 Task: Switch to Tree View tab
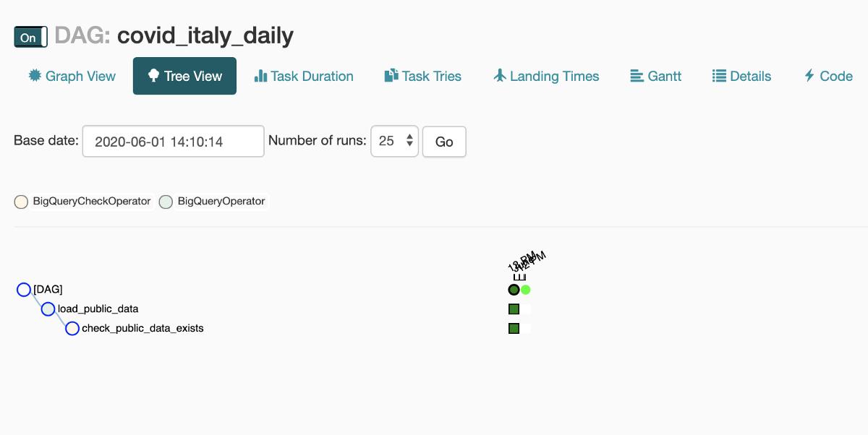tap(184, 76)
